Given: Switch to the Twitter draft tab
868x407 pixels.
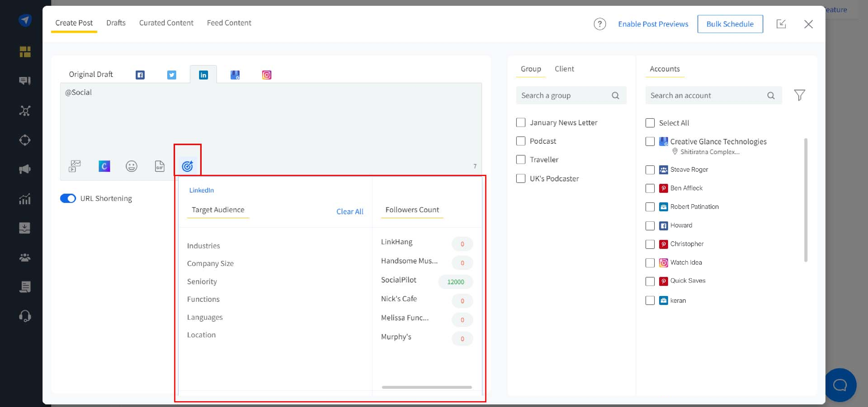Looking at the screenshot, I should [x=172, y=75].
